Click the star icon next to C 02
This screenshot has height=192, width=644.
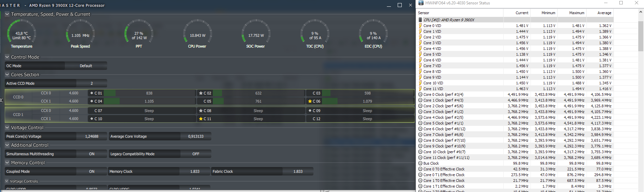201,93
